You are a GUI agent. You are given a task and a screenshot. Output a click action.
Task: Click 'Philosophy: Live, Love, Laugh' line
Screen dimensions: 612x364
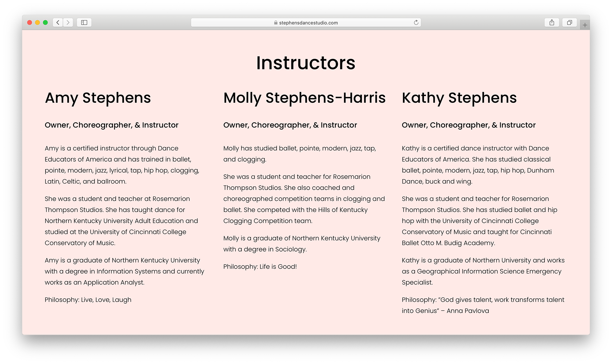(x=88, y=300)
